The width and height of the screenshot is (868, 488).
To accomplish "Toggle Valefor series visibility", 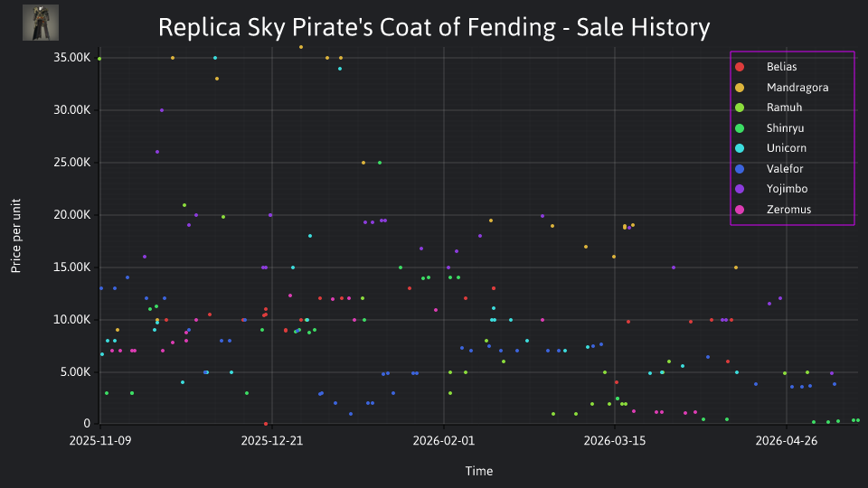I will (769, 169).
